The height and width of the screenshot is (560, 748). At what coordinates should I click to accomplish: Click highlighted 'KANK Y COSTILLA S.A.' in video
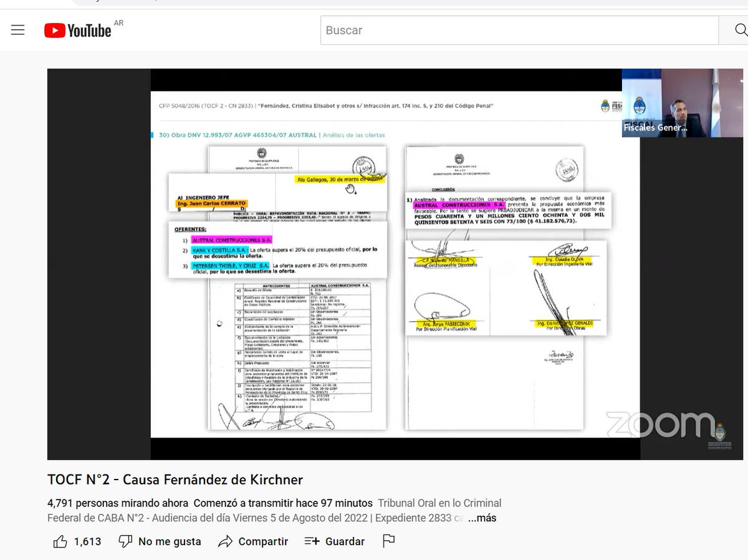point(219,249)
